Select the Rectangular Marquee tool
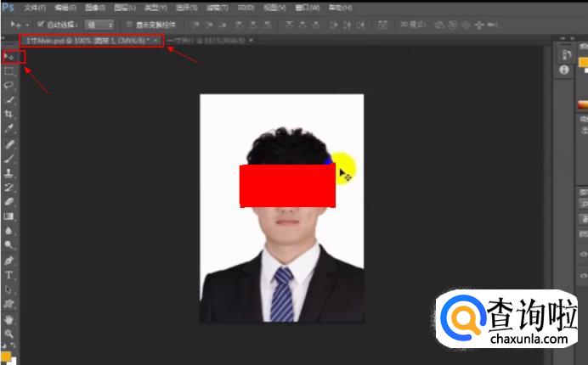 [9, 71]
